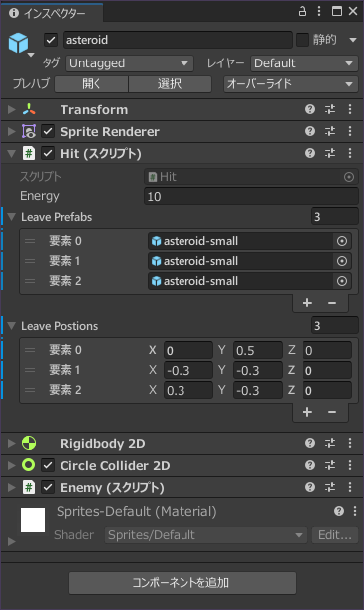This screenshot has width=364, height=610.
Task: Open Rigidbody 2D three-dot menu
Action: [350, 443]
